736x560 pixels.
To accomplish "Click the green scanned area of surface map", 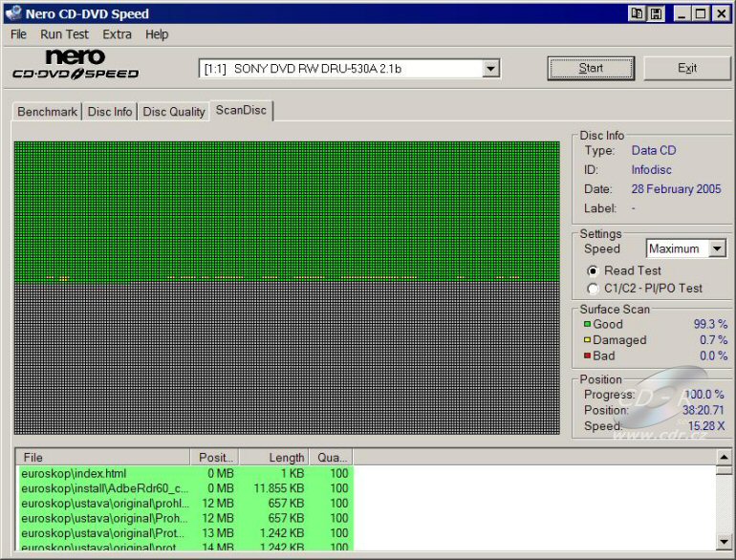I will 287,209.
